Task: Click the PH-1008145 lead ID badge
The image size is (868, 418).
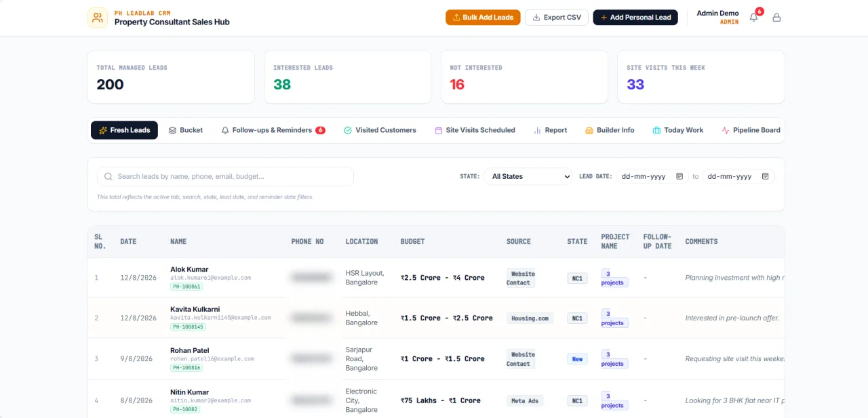Action: coord(188,327)
